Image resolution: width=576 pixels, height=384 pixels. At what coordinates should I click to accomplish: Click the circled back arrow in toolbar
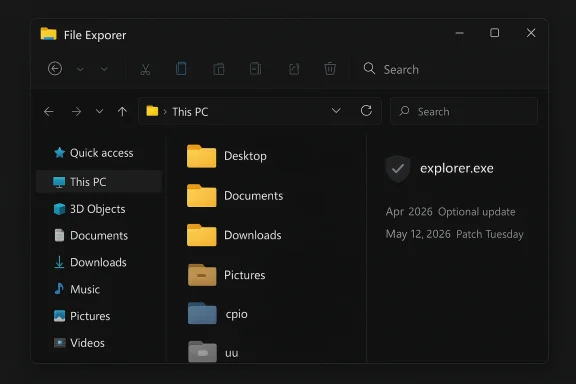point(55,68)
